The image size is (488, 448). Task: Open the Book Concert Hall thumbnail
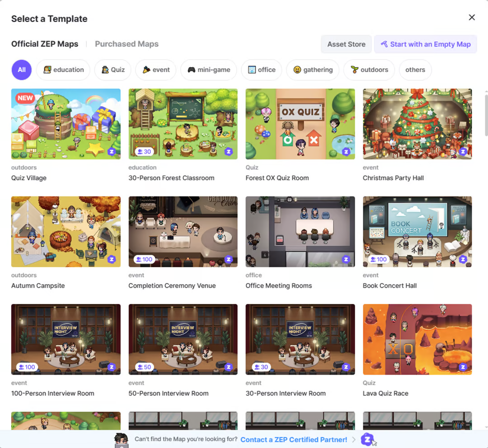418,232
